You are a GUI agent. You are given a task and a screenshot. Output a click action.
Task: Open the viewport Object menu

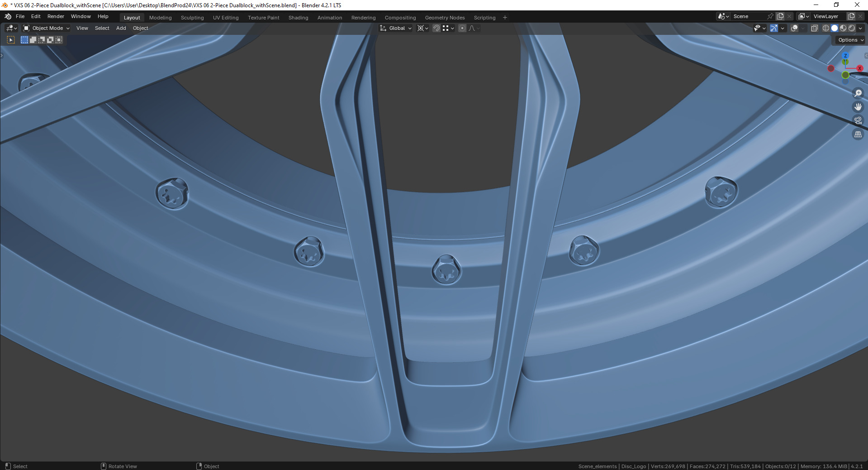pos(141,28)
